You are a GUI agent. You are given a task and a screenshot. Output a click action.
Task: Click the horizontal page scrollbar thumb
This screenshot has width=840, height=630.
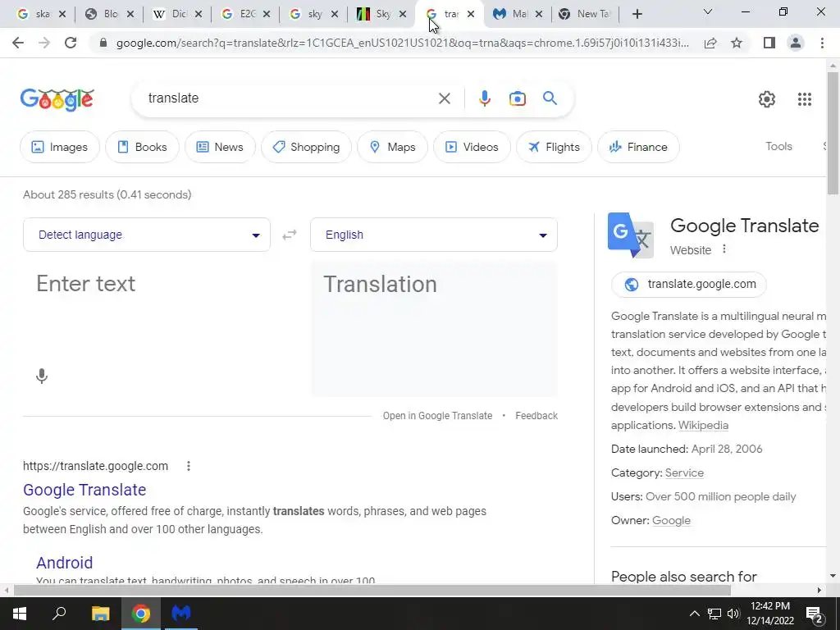coord(372,591)
